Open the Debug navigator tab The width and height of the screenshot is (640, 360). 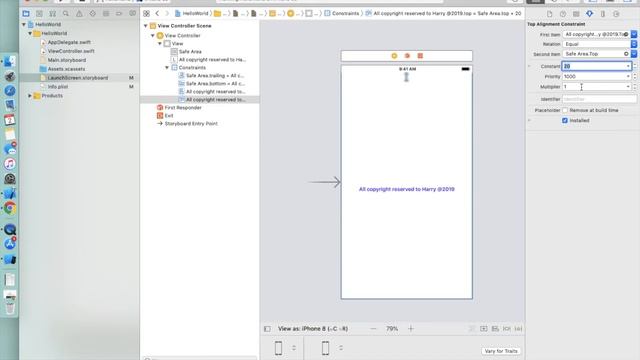(106, 13)
